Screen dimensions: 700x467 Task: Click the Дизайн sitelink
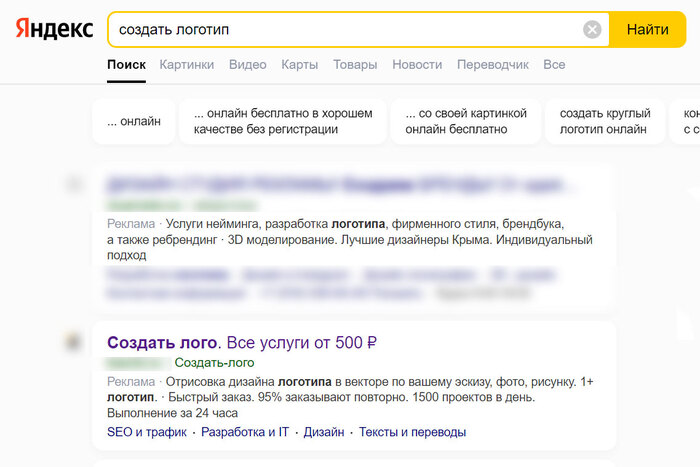click(324, 433)
